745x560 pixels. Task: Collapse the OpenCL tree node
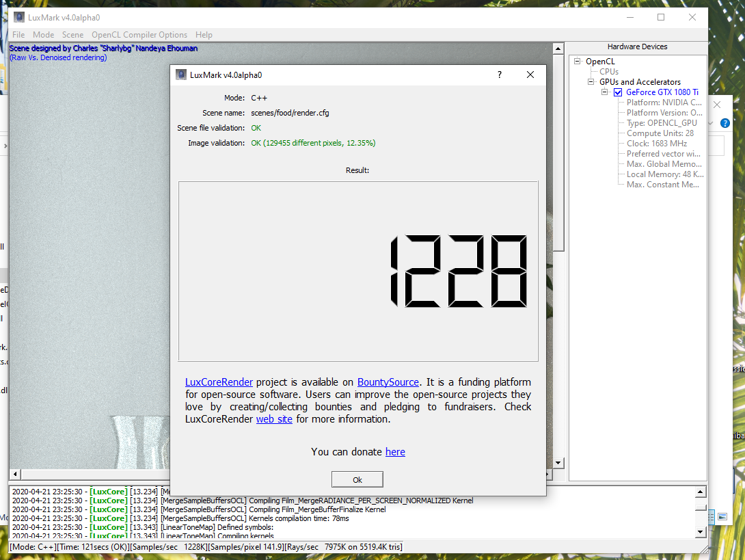[578, 61]
